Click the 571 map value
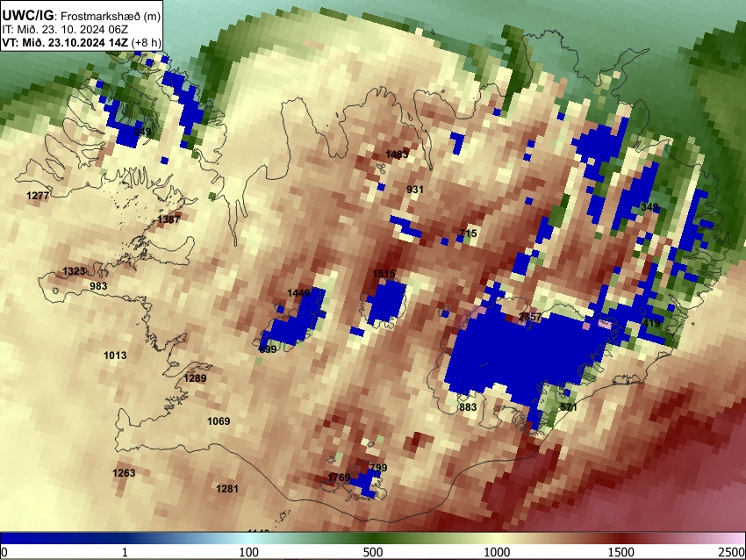 coord(569,407)
